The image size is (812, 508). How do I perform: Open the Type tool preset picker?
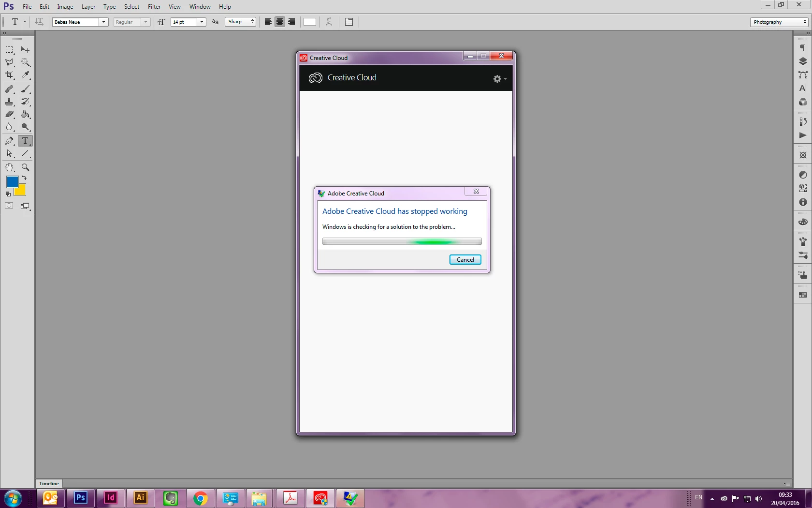click(18, 22)
